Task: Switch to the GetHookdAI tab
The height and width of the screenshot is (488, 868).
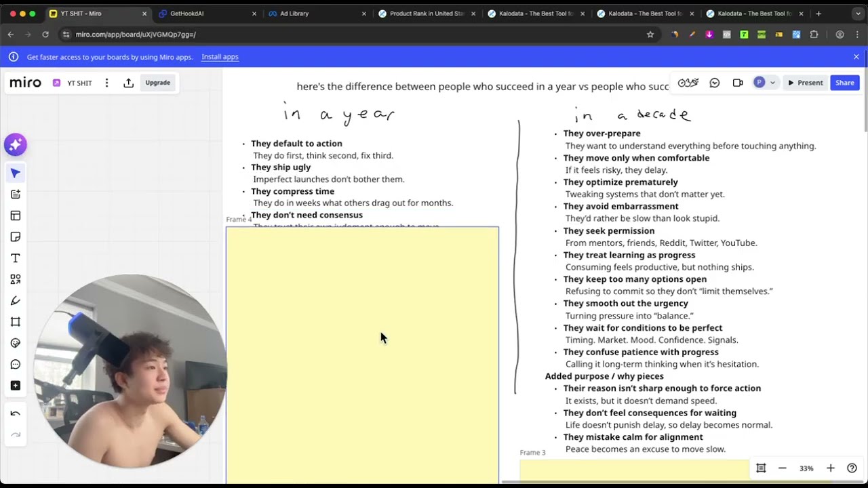Action: 207,14
